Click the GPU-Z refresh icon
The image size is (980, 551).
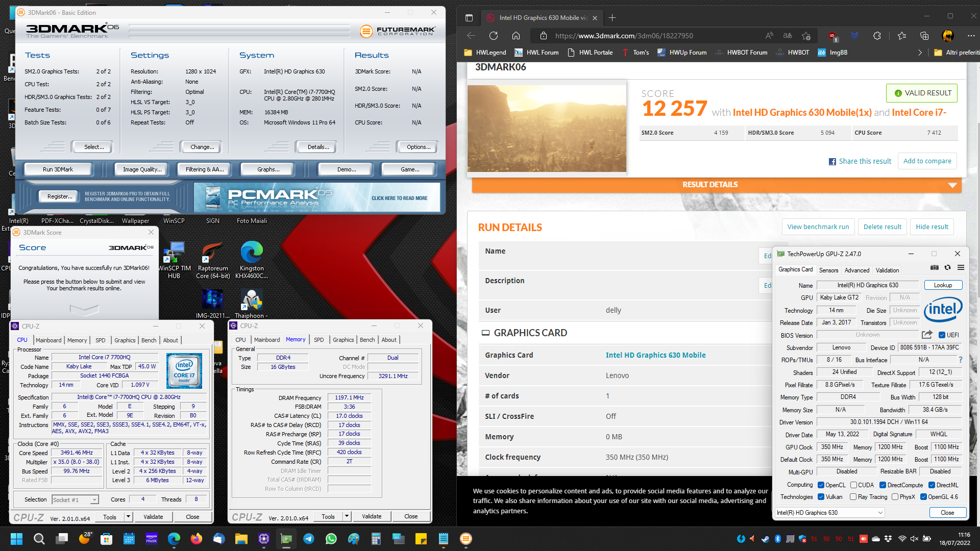coord(947,267)
